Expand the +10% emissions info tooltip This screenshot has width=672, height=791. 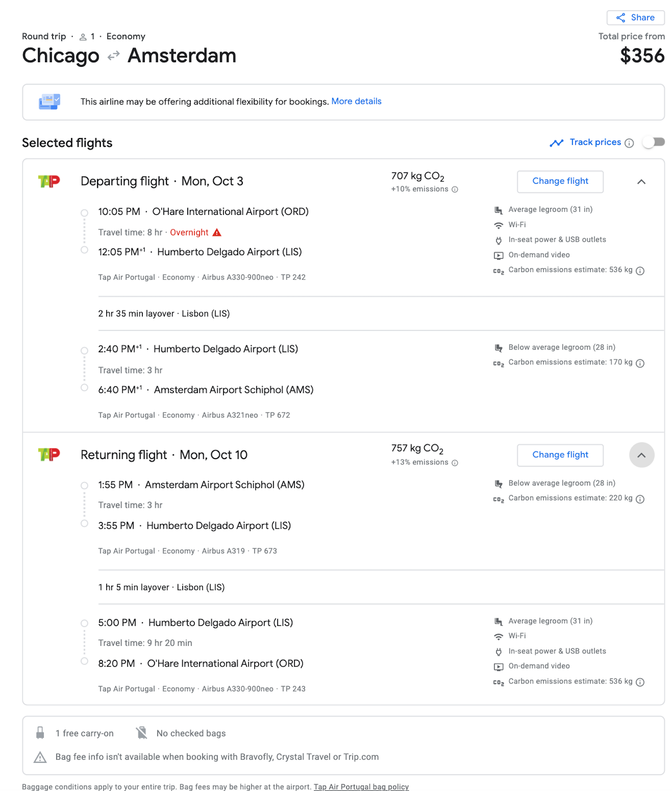(x=454, y=190)
